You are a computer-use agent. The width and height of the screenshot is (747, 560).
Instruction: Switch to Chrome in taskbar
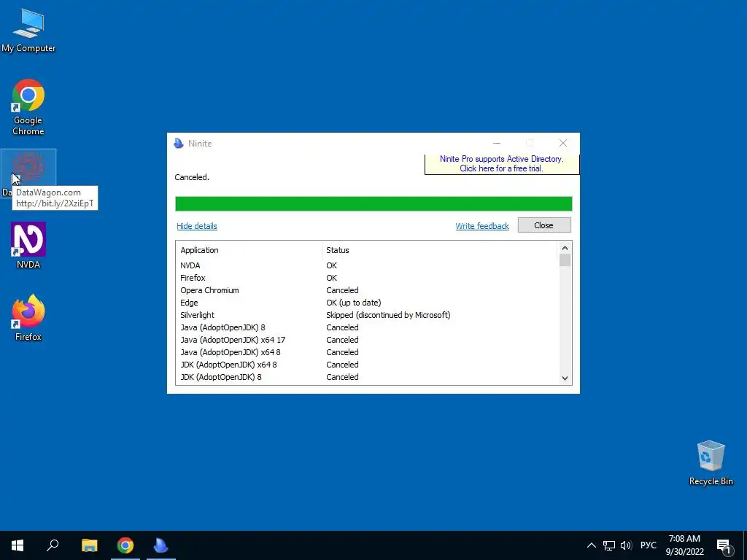click(125, 545)
